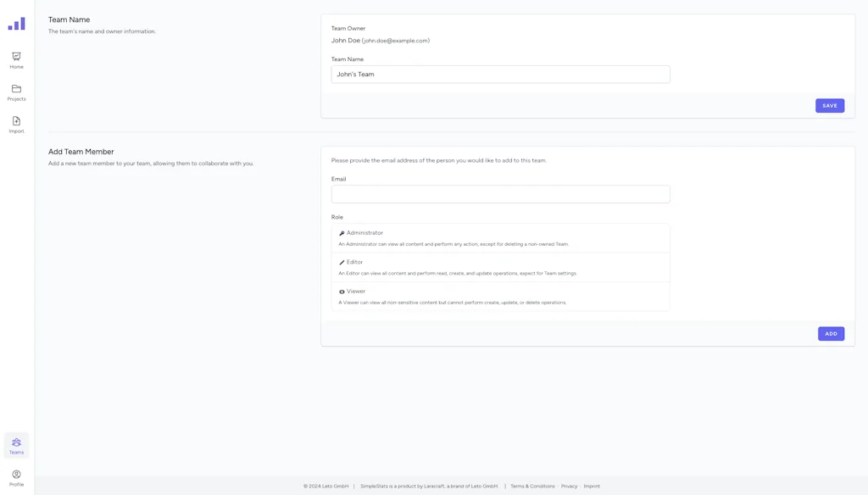This screenshot has height=495, width=868.
Task: Click the key icon beside Administrator
Action: (x=341, y=232)
